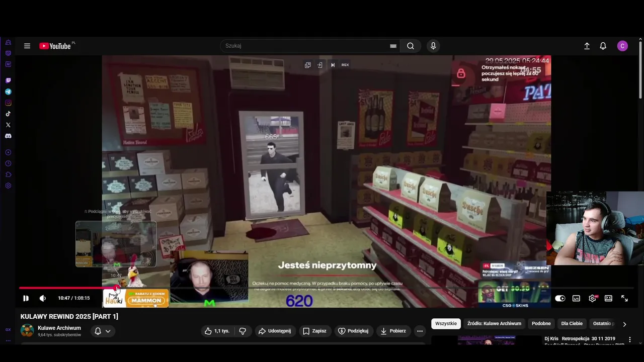Like the video with 1,1 tys.
This screenshot has width=644, height=362.
coord(217,331)
